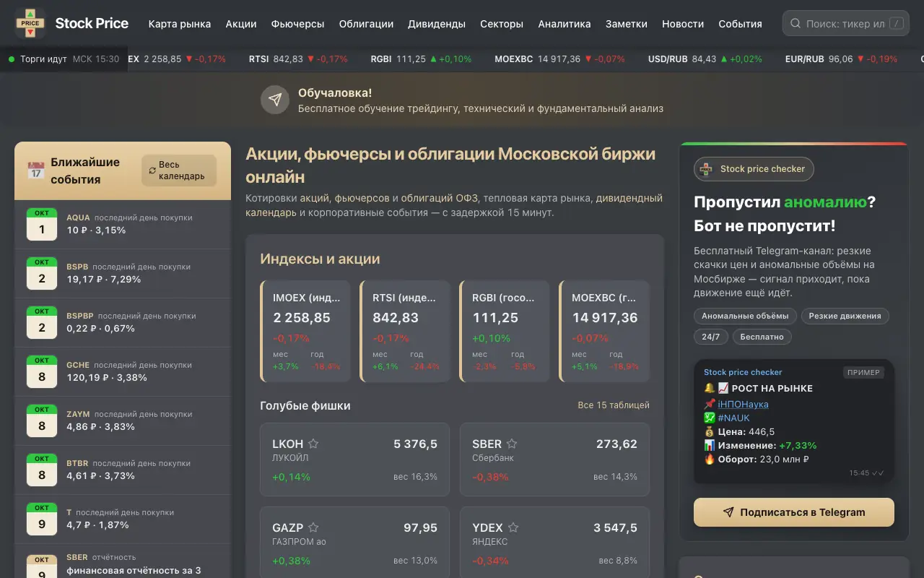This screenshot has height=578, width=924.
Task: Click the Аномальные объёмы tag
Action: [746, 316]
